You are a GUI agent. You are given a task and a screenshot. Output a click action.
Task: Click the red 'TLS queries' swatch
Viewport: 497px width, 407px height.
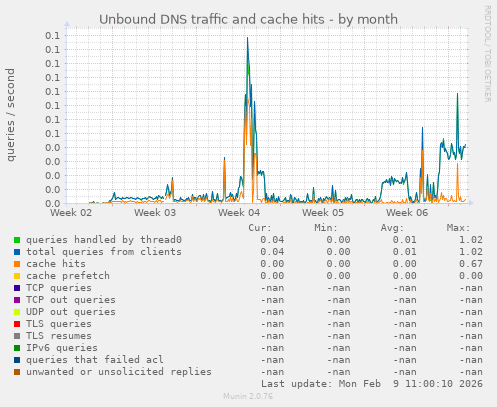[17, 324]
